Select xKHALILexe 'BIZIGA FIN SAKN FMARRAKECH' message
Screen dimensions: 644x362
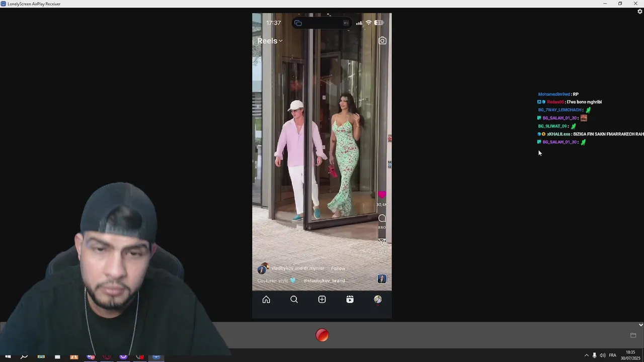coord(591,134)
